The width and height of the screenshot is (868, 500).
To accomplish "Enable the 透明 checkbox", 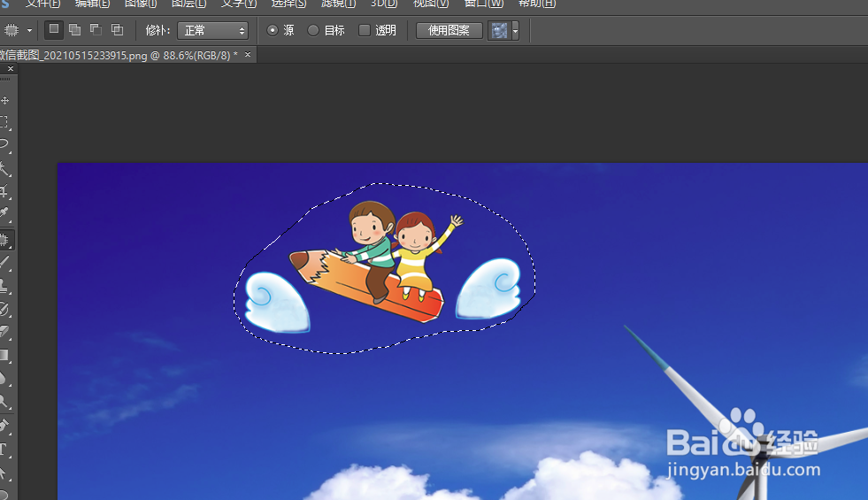I will coord(365,30).
